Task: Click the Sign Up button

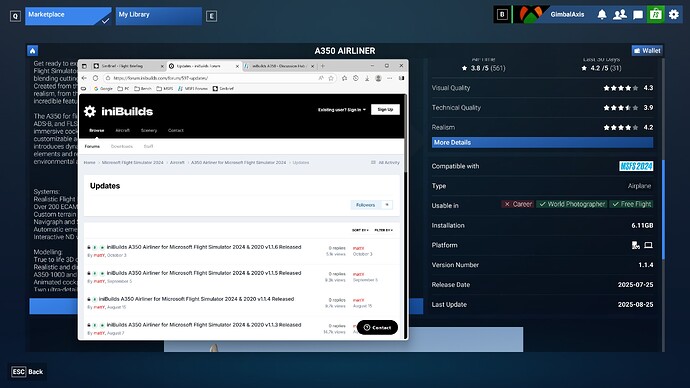Action: coord(385,110)
